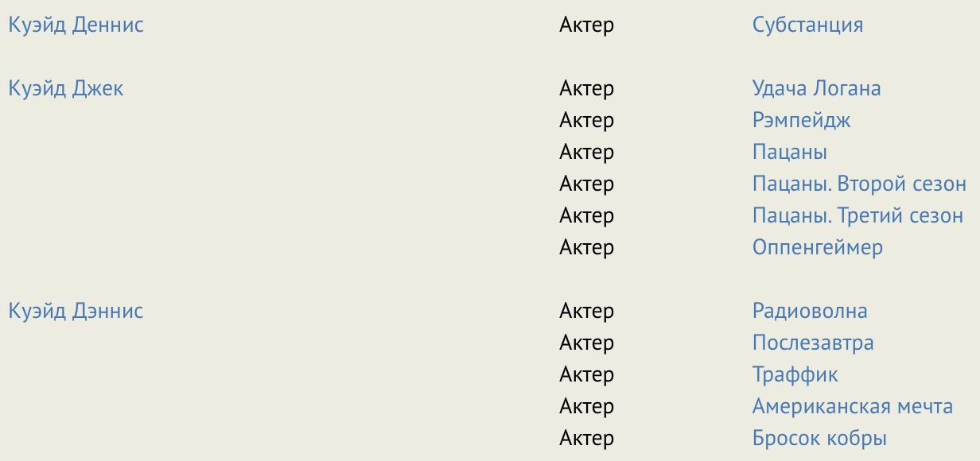This screenshot has height=461, width=980.
Task: Click the Актер label beside Субстанция
Action: click(x=586, y=25)
